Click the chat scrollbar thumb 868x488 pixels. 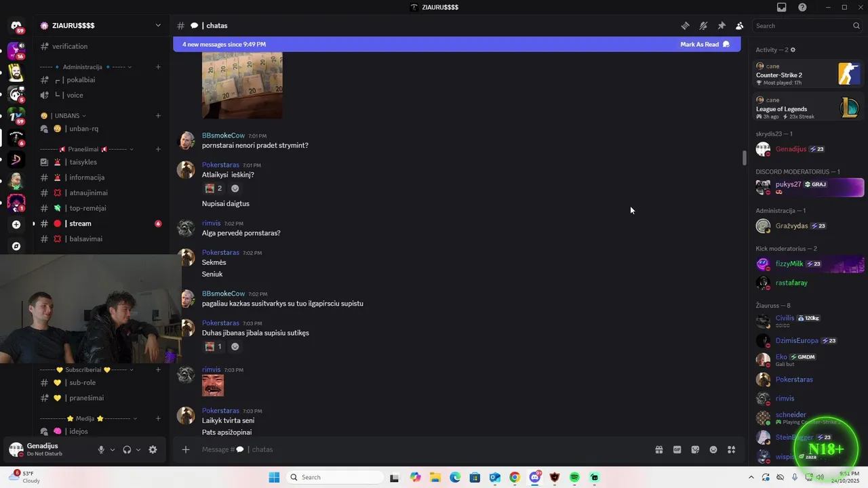[x=744, y=158]
